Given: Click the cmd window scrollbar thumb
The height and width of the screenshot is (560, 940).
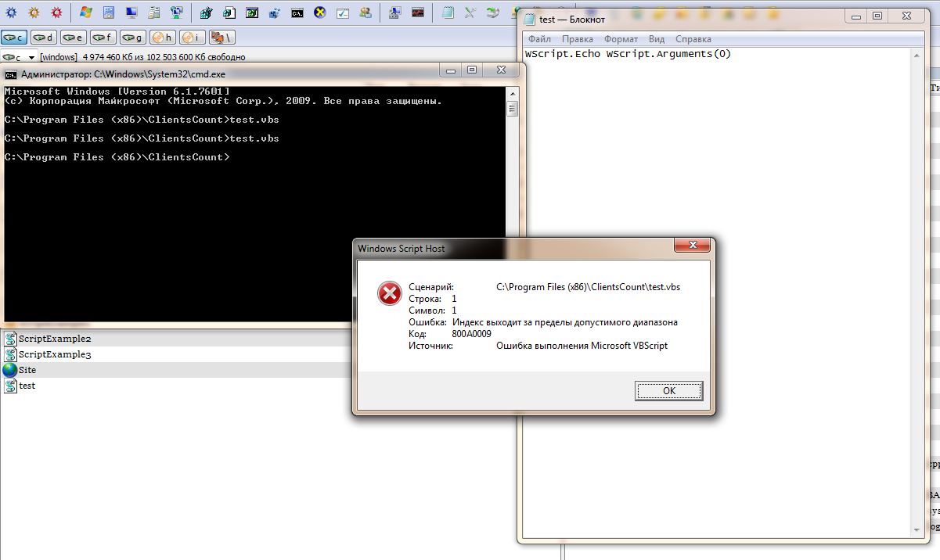Looking at the screenshot, I should pos(512,109).
